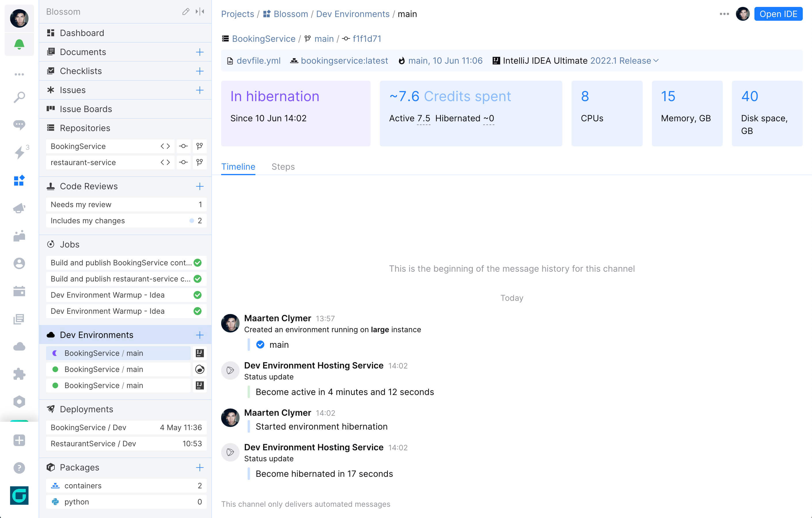Open the Extensions puzzle icon

(x=19, y=374)
